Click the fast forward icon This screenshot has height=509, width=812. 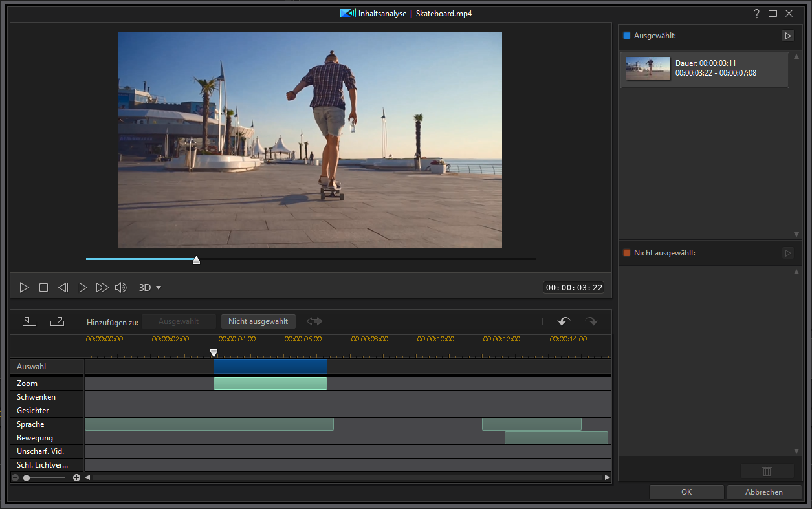point(102,287)
